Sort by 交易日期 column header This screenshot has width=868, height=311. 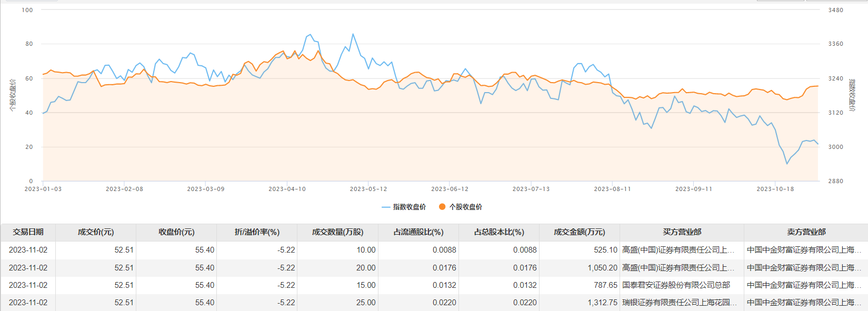[x=28, y=232]
